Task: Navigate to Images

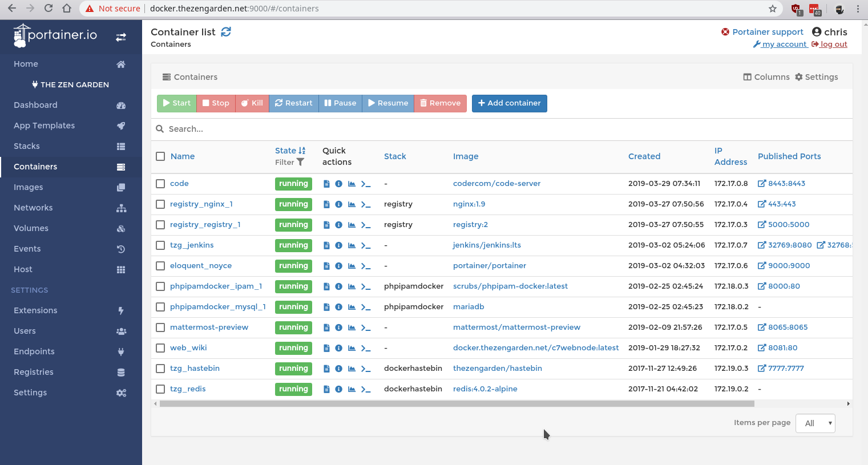Action: pyautogui.click(x=71, y=187)
